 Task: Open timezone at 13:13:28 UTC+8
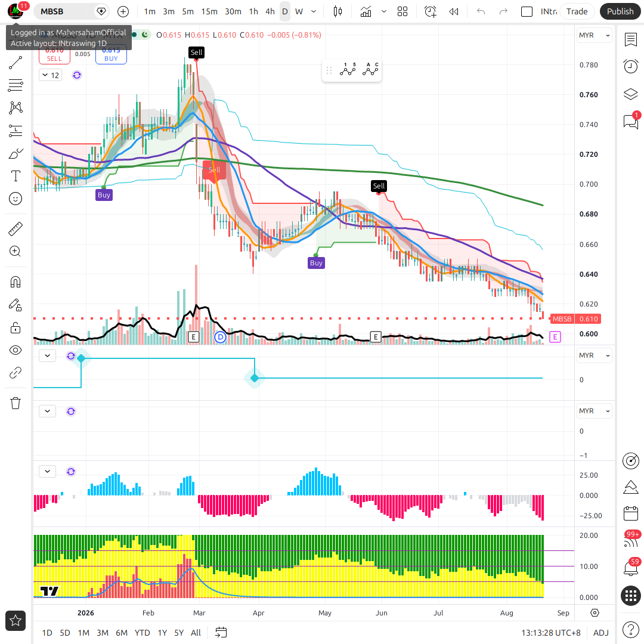(x=551, y=633)
